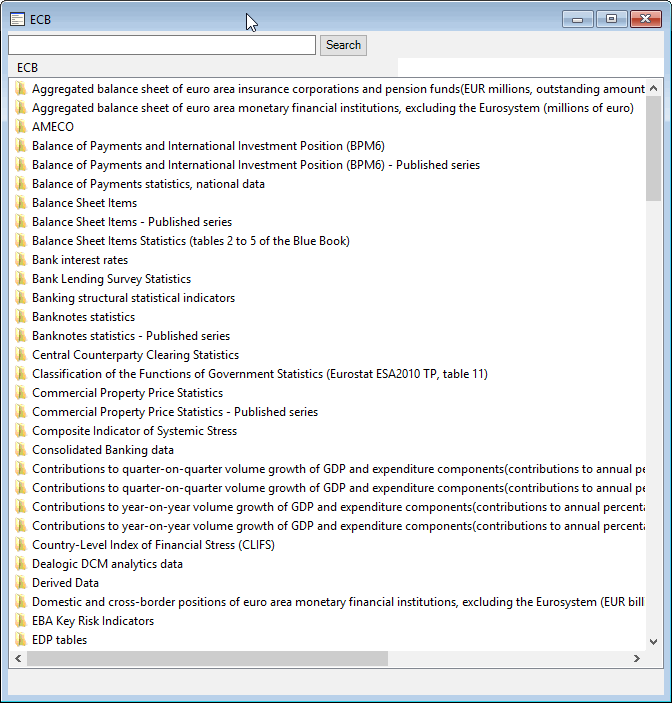The image size is (672, 703).
Task: Click folder icon for Banknotes statistics - Published series
Action: pyautogui.click(x=21, y=336)
